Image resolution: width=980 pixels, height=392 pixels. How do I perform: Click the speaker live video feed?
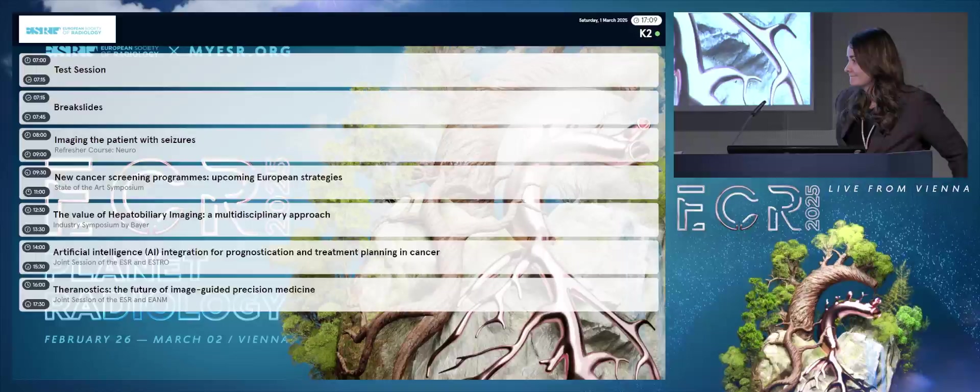(x=820, y=95)
